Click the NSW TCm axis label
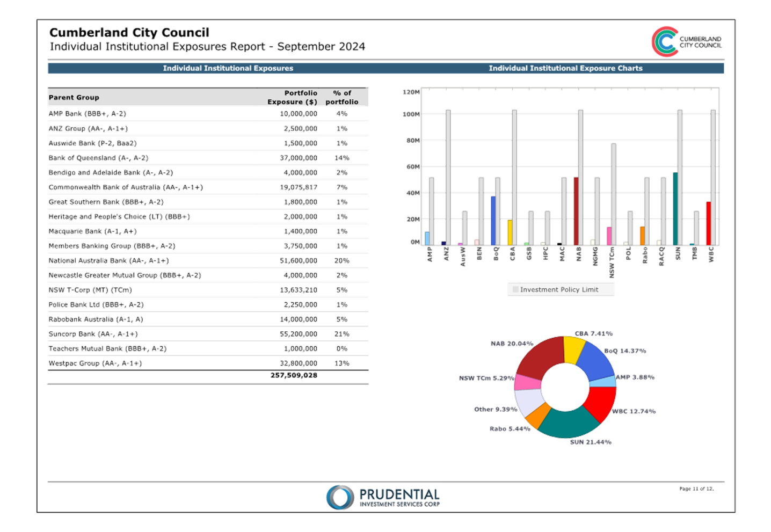This screenshot has height=532, width=771. pyautogui.click(x=612, y=263)
